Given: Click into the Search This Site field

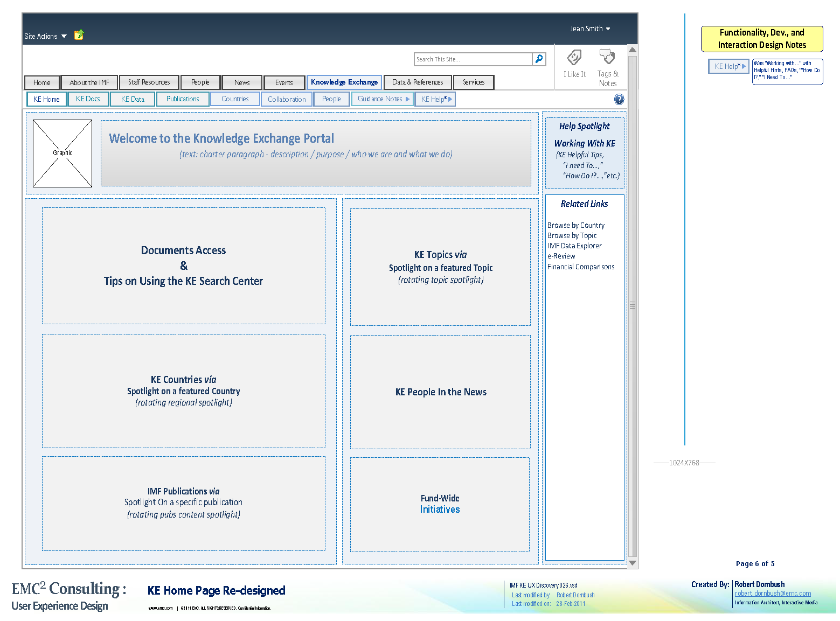Looking at the screenshot, I should 473,59.
